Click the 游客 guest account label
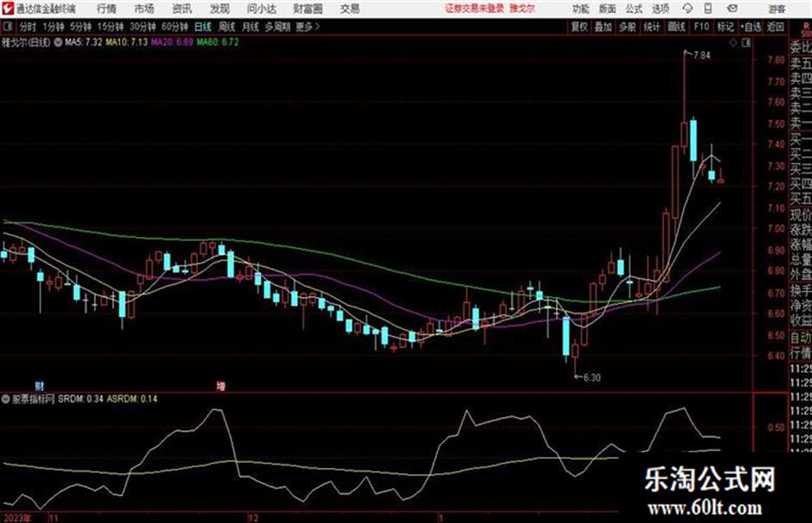 coord(777,9)
